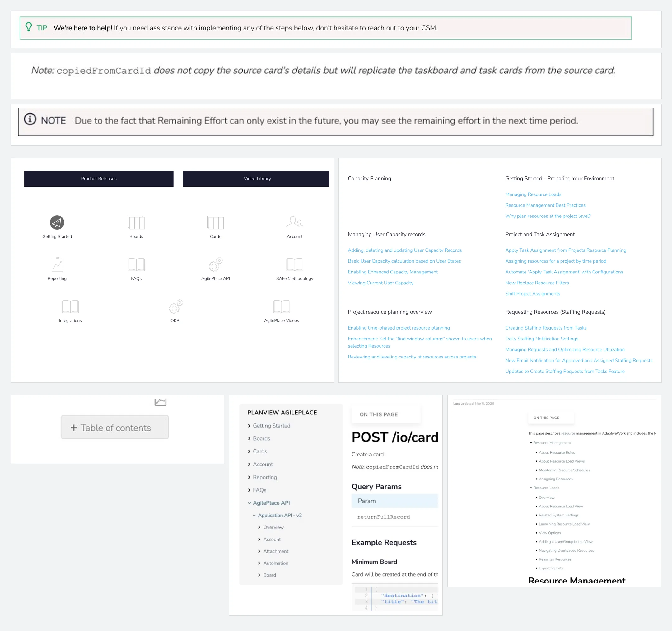Click the OKRs gears icon
The width and height of the screenshot is (672, 631).
(176, 306)
